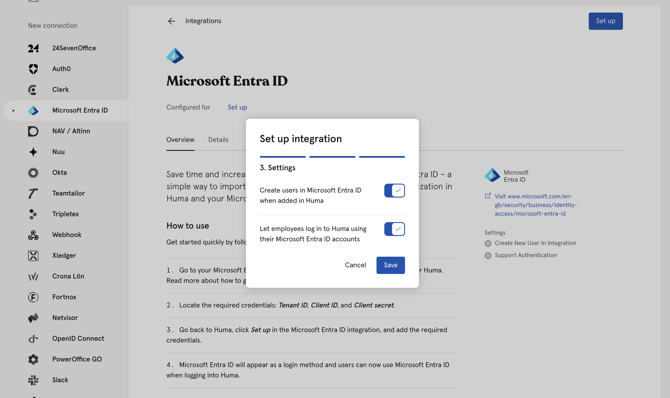The image size is (670, 398).
Task: Select the Slack icon in sidebar
Action: pos(33,380)
